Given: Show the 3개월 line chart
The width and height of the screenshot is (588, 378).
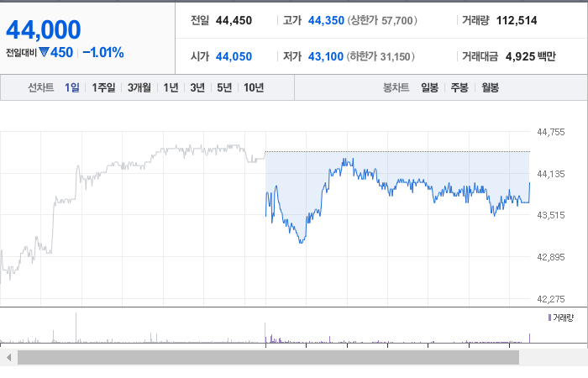Looking at the screenshot, I should point(139,87).
